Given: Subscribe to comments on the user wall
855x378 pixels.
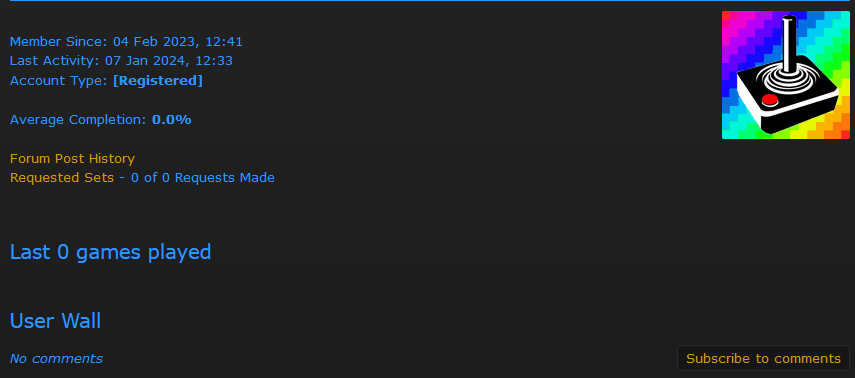Looking at the screenshot, I should [x=763, y=358].
